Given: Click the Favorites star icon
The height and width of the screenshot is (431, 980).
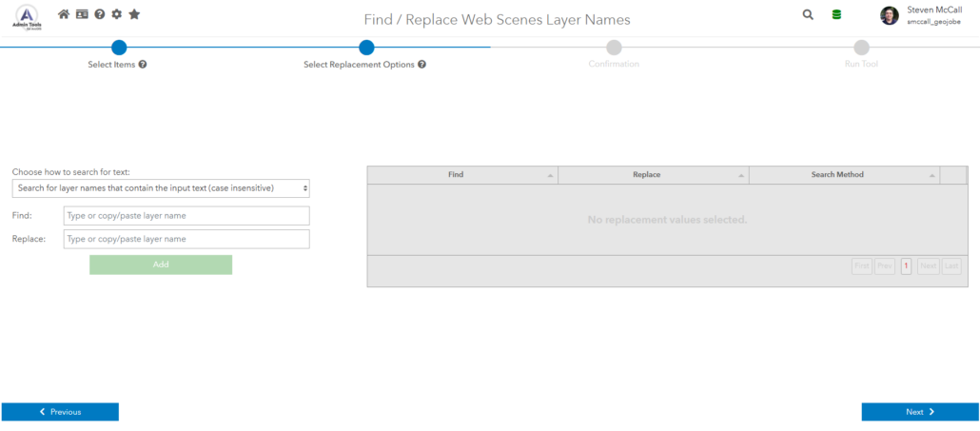Looking at the screenshot, I should point(134,14).
